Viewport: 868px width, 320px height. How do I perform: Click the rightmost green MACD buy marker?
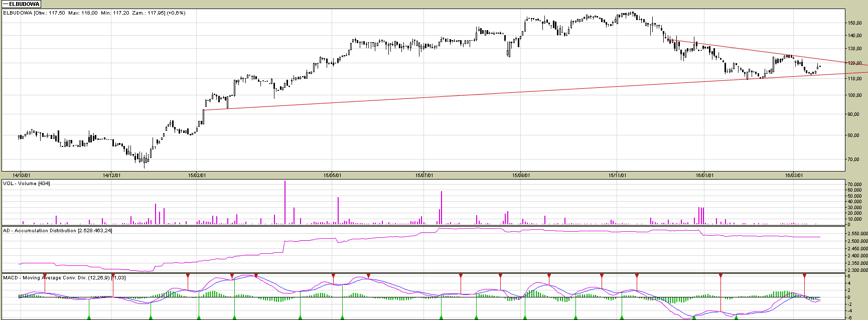[x=736, y=317]
